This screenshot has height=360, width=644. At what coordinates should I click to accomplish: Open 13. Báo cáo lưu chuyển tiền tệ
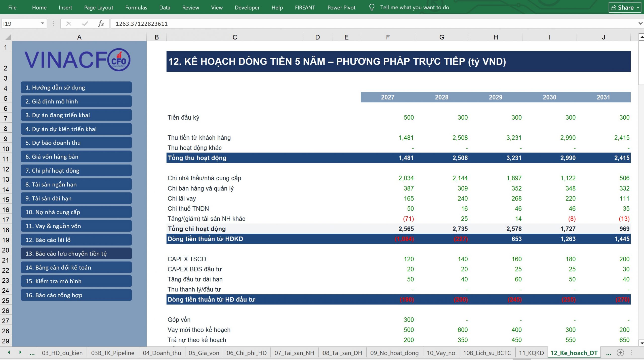[76, 253]
